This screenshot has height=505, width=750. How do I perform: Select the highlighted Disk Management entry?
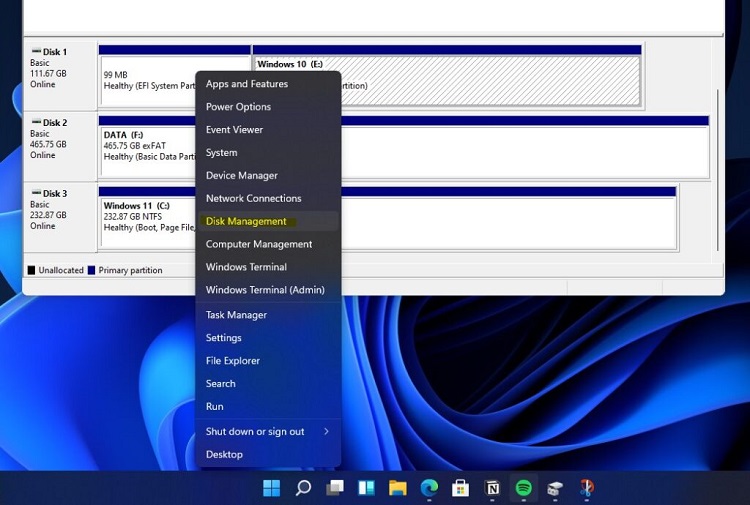(268, 221)
